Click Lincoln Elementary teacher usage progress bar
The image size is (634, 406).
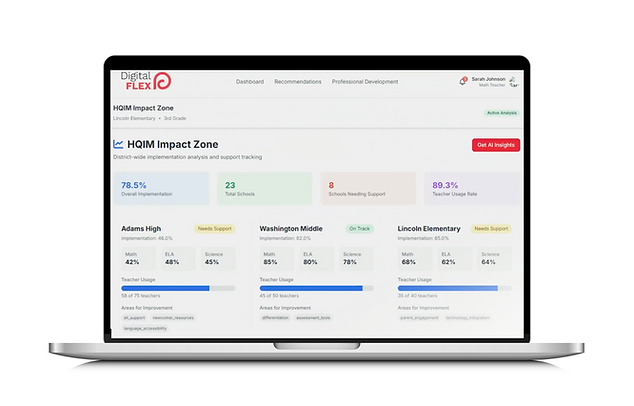click(454, 288)
